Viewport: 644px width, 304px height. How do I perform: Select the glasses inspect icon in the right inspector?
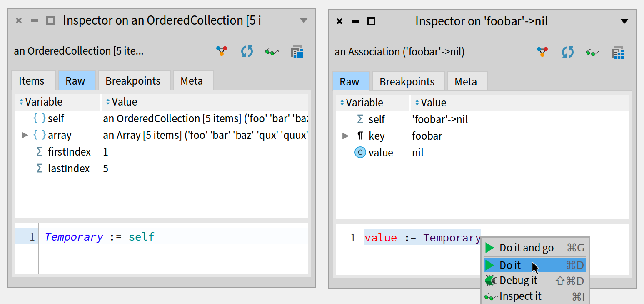coord(592,53)
